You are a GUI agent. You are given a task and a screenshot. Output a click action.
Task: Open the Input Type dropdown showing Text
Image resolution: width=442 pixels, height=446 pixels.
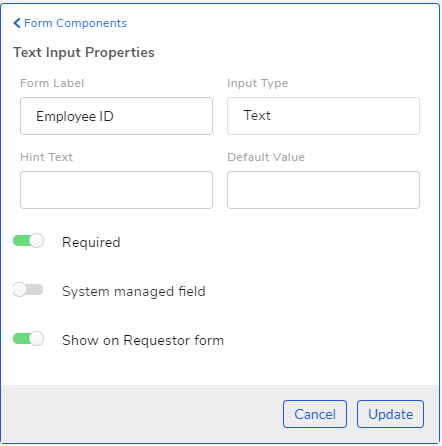(x=323, y=116)
